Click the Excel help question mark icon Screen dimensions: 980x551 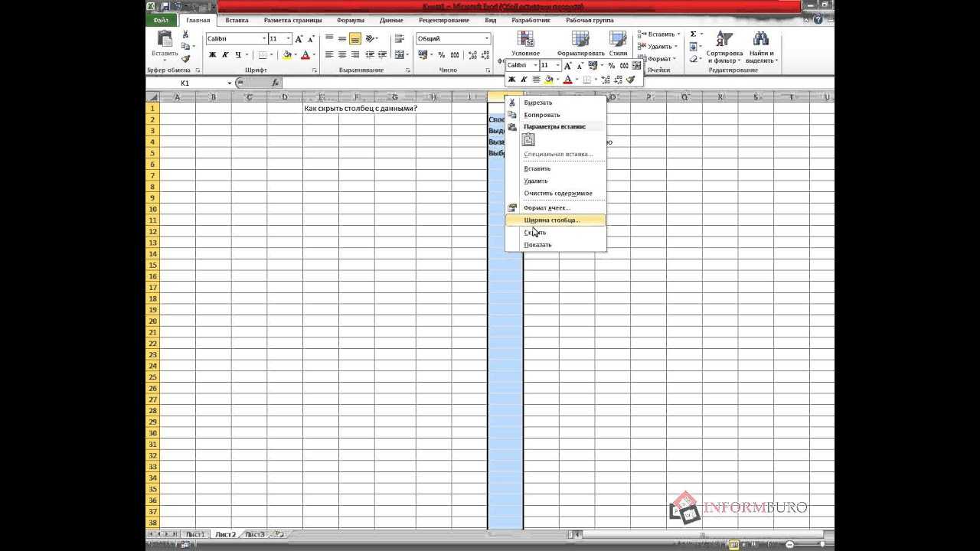tap(818, 19)
